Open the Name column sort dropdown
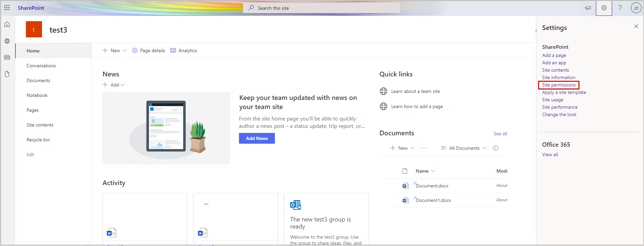Viewport: 644px width, 246px height. (433, 171)
